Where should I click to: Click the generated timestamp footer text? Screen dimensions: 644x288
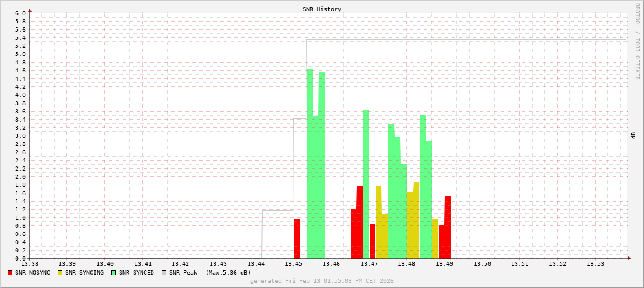pyautogui.click(x=322, y=281)
